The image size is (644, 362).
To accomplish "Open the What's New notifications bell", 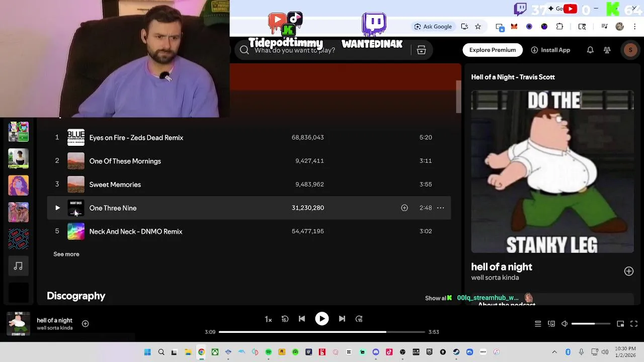I will (590, 50).
